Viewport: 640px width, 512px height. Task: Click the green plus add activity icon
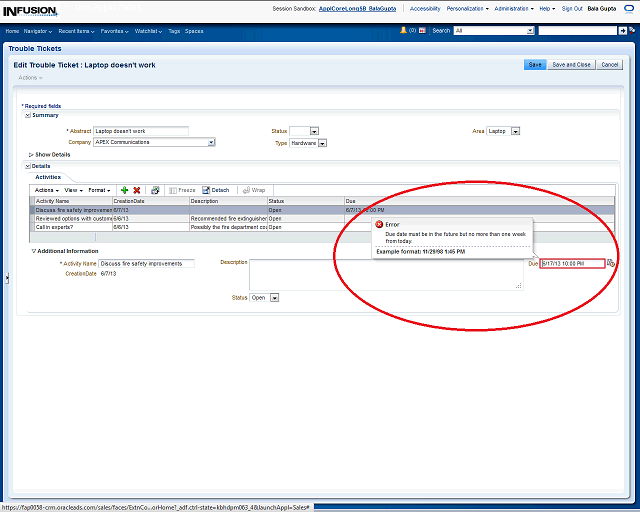[x=124, y=190]
